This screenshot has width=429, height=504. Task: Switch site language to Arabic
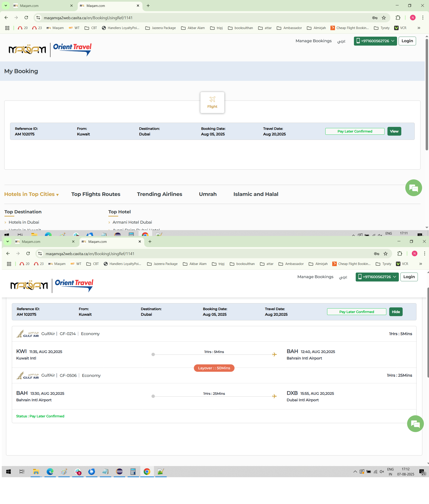[341, 41]
